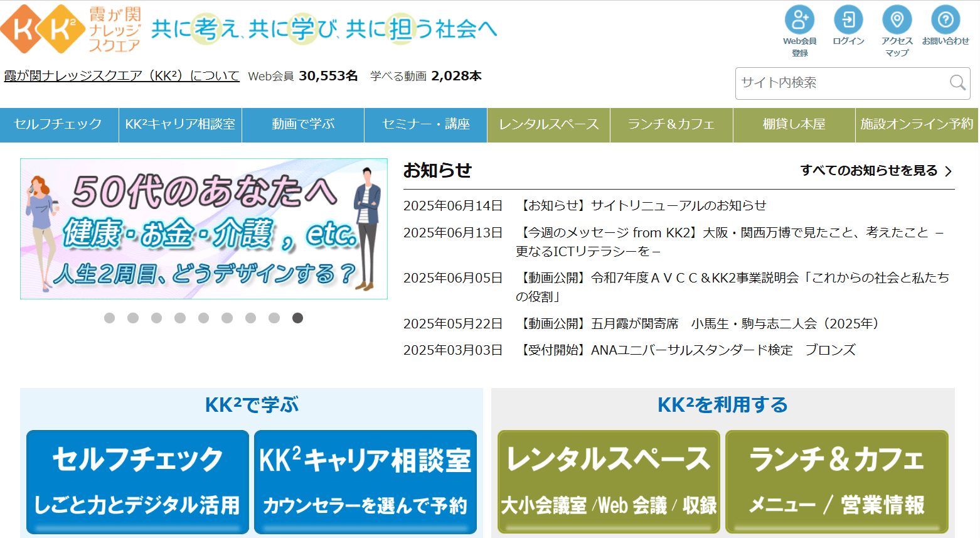Open the ログイン icon
This screenshot has width=980, height=538.
848,20
